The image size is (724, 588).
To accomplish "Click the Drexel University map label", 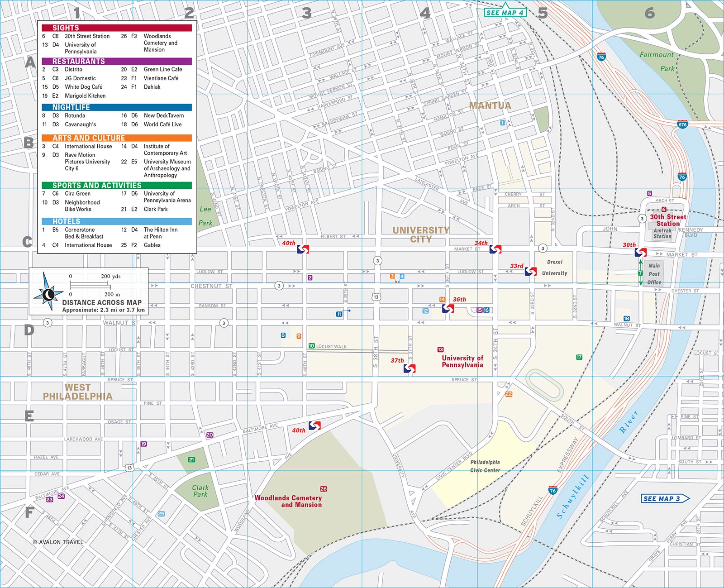I will tap(555, 268).
